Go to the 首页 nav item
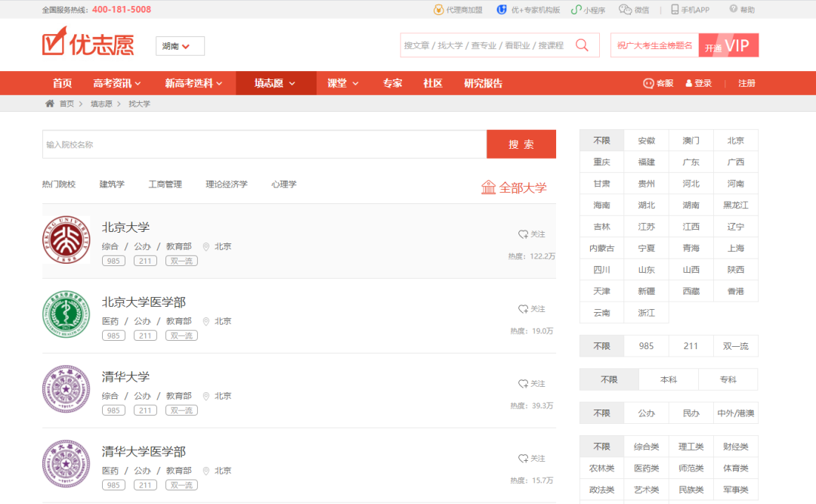The height and width of the screenshot is (504, 816). 63,83
